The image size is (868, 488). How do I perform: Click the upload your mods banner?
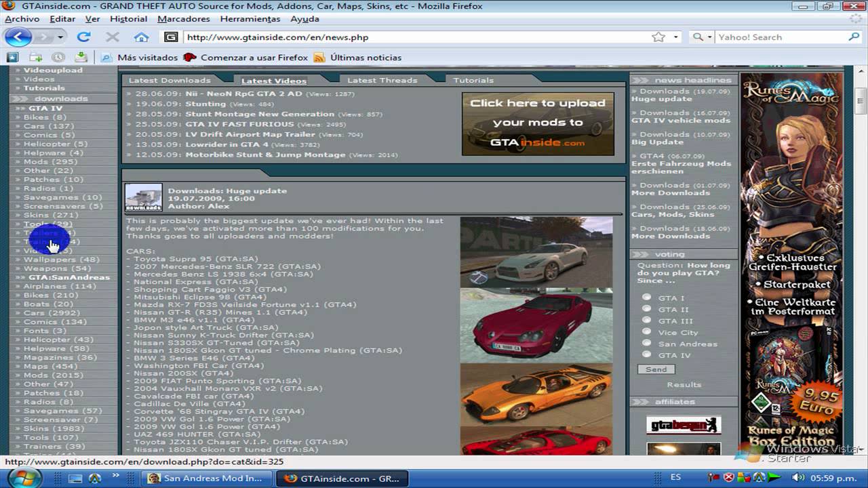click(538, 124)
